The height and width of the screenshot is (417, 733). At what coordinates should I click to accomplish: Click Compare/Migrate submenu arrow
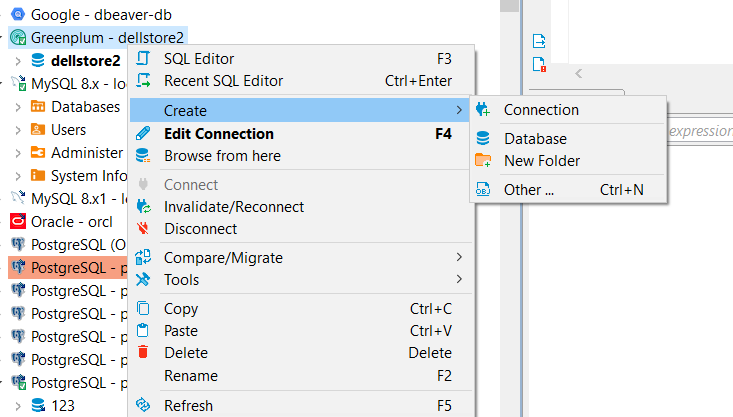pyautogui.click(x=459, y=257)
